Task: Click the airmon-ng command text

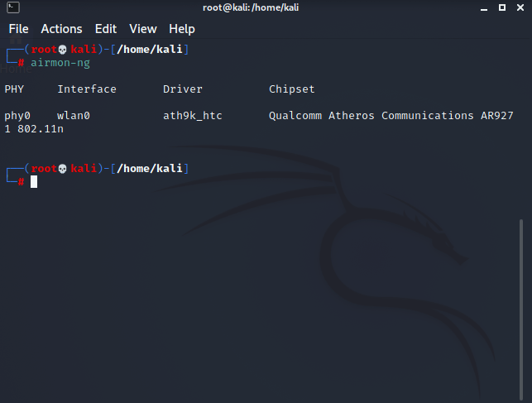Action: pyautogui.click(x=60, y=63)
